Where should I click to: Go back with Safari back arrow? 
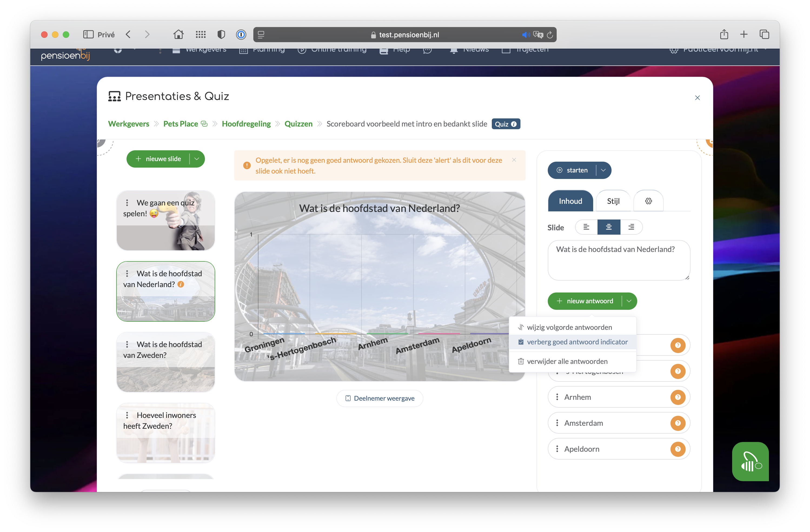(x=128, y=34)
